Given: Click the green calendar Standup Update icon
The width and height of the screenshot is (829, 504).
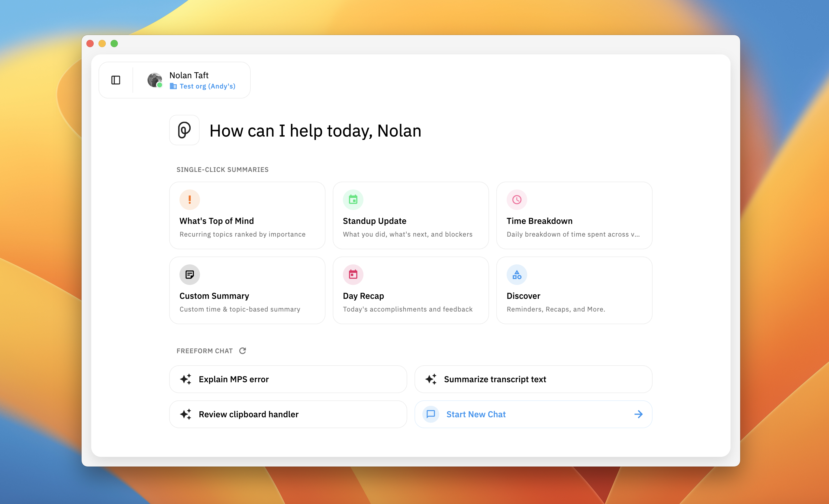Looking at the screenshot, I should (x=353, y=199).
